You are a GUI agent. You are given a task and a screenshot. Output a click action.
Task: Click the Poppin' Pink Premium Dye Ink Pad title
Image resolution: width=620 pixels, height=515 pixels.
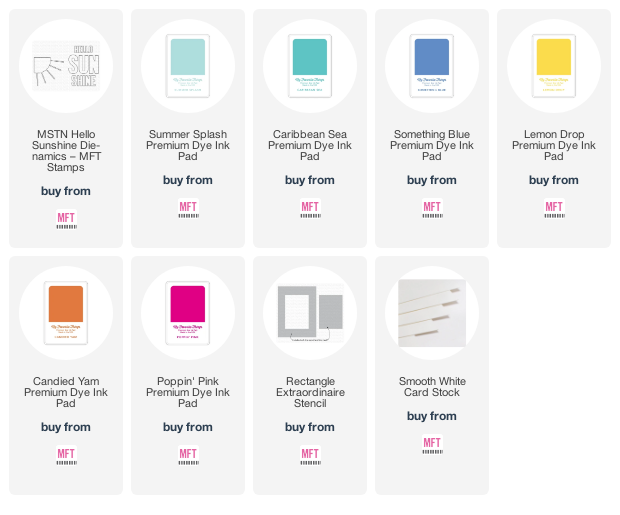(x=188, y=392)
